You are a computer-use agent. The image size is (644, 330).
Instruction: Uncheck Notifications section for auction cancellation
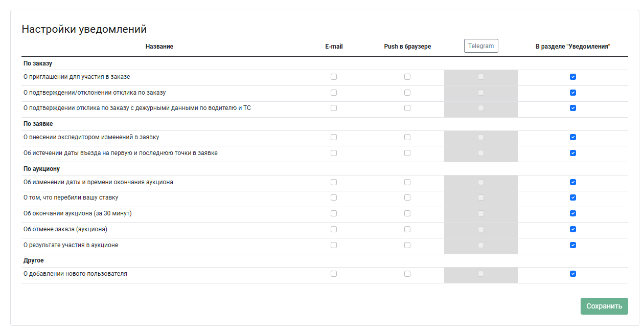pyautogui.click(x=573, y=229)
